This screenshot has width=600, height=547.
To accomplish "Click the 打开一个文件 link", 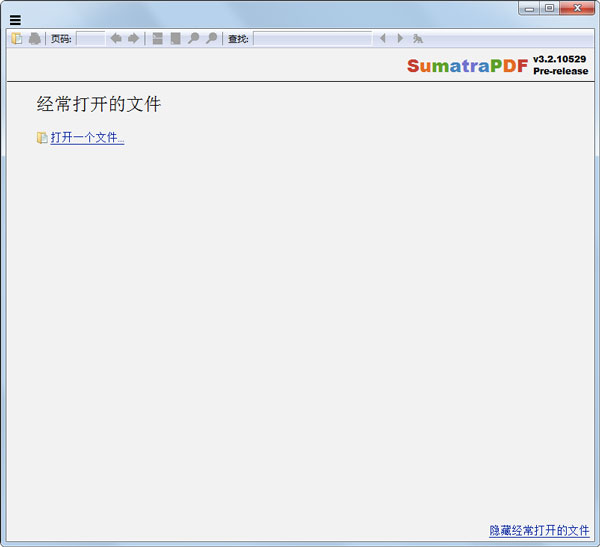I will (87, 138).
